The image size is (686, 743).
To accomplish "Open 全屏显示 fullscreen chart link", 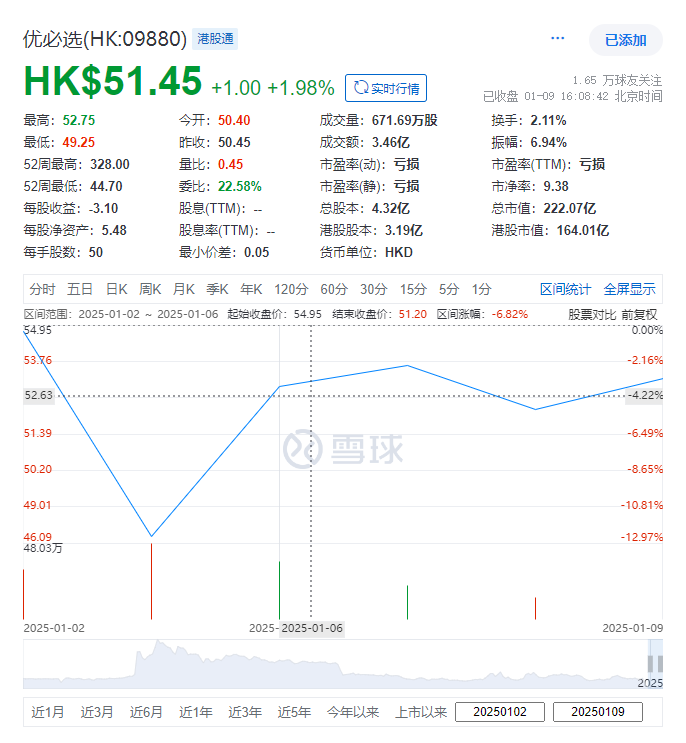I will [630, 289].
